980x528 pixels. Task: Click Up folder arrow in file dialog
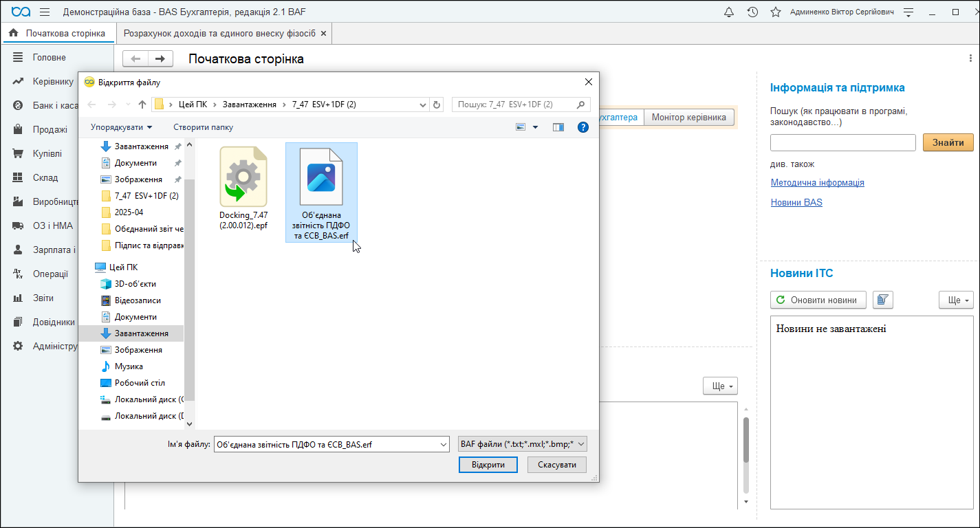coord(142,104)
